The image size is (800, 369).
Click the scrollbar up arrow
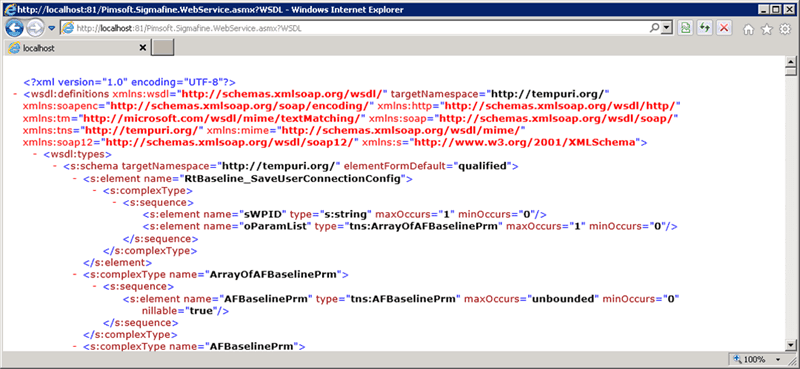click(x=791, y=61)
